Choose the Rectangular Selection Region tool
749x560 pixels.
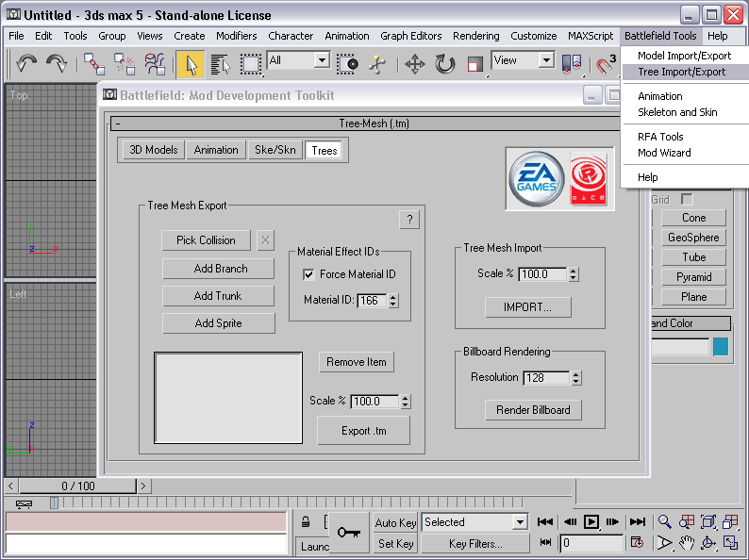pyautogui.click(x=250, y=63)
